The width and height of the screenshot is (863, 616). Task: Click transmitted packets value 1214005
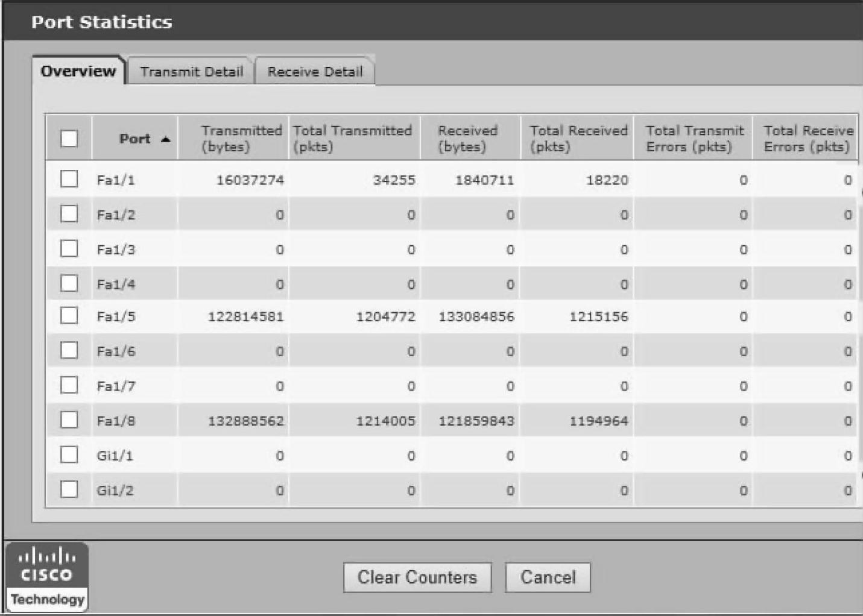[385, 421]
